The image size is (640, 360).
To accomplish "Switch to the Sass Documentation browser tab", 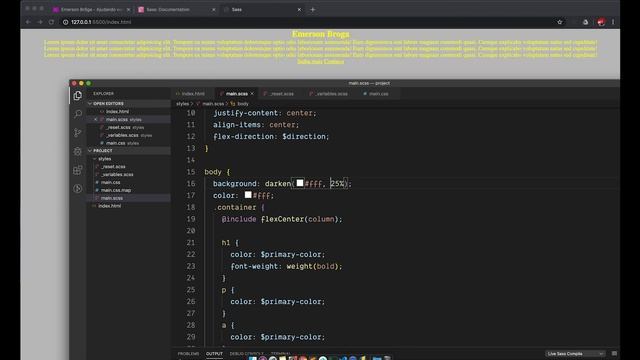I will [176, 9].
